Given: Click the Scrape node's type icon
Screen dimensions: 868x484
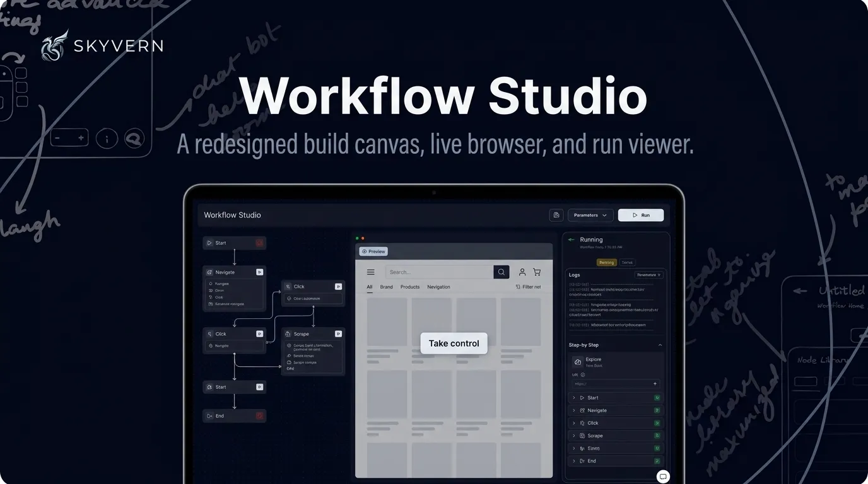Looking at the screenshot, I should coord(288,334).
